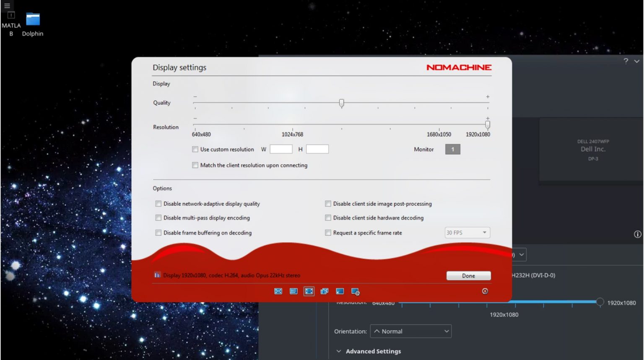Open the Dolphin folder desktop icon
The width and height of the screenshot is (644, 360).
[33, 24]
